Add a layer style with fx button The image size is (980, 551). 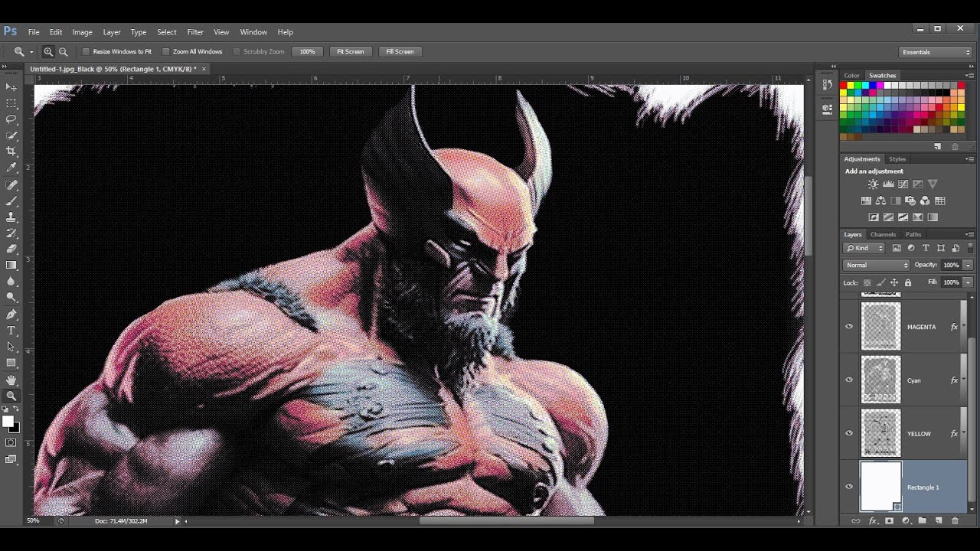coord(872,520)
